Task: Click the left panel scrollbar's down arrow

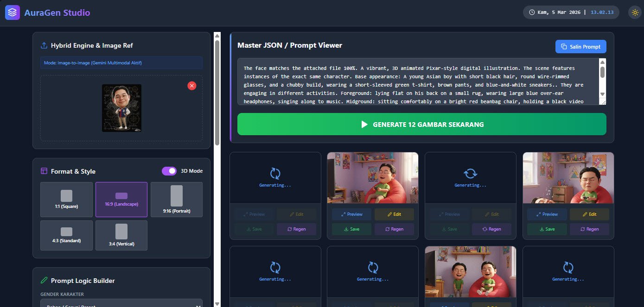Action: [x=217, y=304]
